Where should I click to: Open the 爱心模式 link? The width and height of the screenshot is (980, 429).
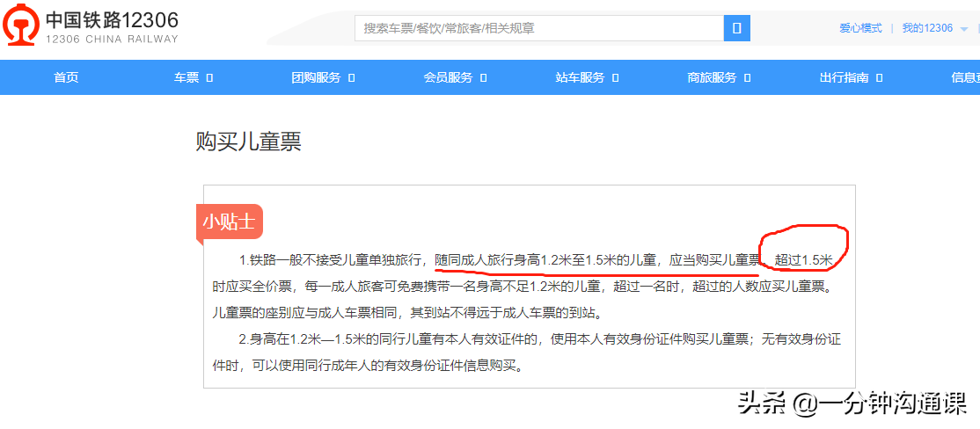pos(859,28)
